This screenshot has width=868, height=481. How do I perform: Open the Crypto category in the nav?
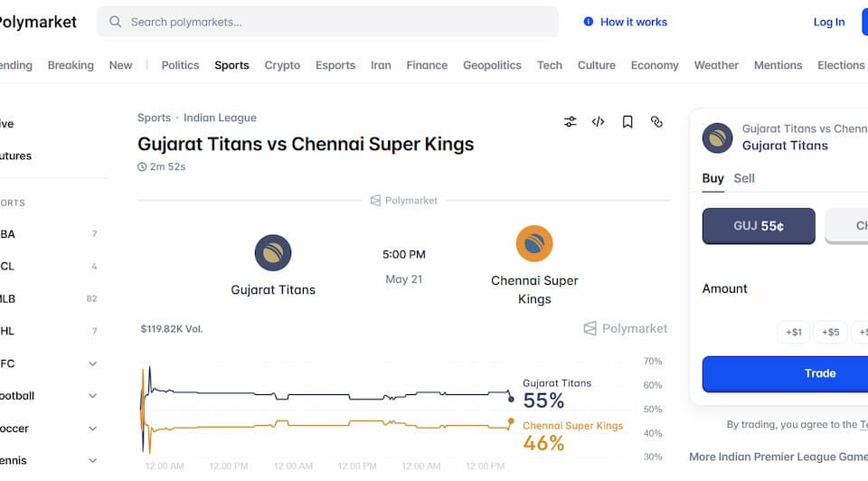point(282,65)
